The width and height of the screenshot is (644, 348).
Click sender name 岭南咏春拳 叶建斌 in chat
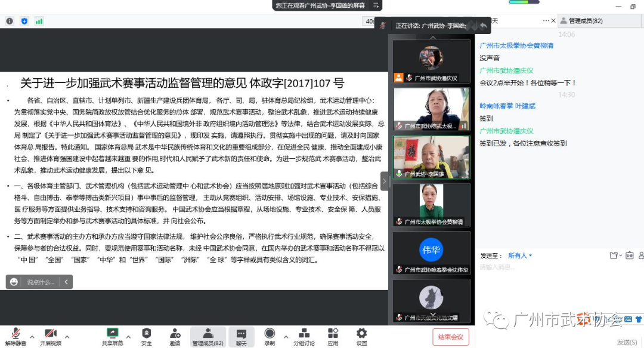[x=507, y=106]
